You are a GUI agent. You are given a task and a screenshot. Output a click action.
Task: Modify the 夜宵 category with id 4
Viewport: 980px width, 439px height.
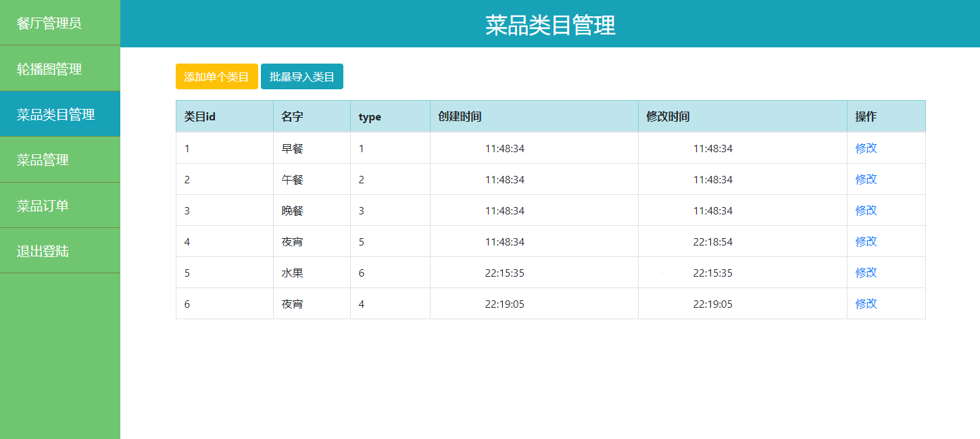pos(866,241)
